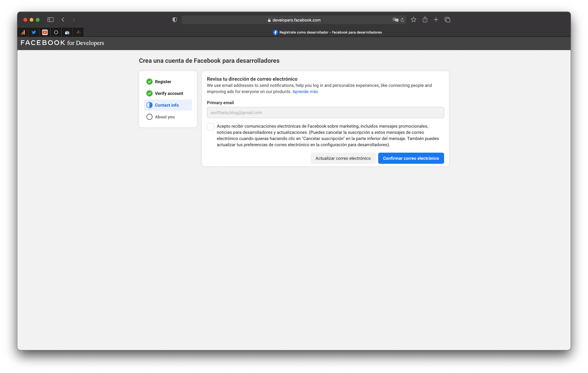
Task: Click the green check icon beside Verify account
Action: 149,93
